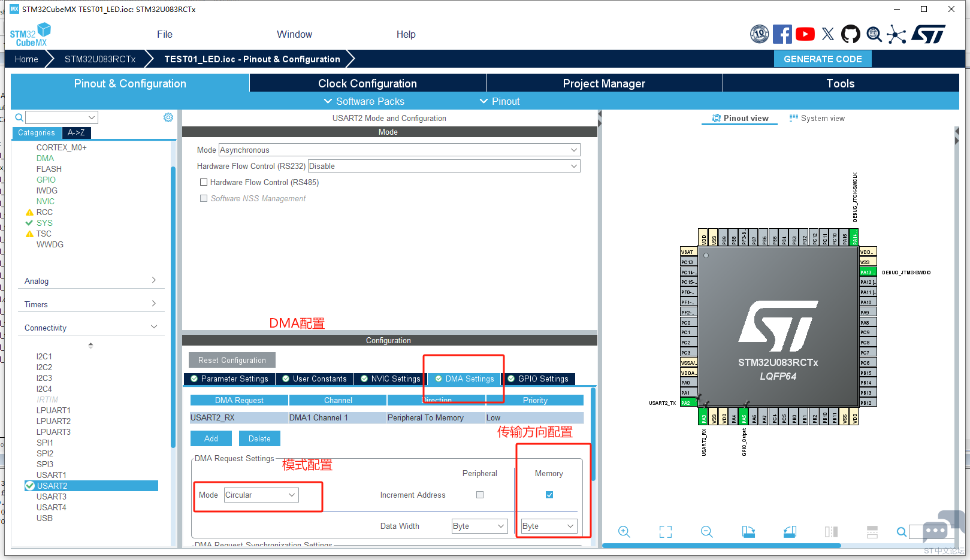Open the YouTube channel icon
Image resolution: width=970 pixels, height=560 pixels.
(805, 34)
